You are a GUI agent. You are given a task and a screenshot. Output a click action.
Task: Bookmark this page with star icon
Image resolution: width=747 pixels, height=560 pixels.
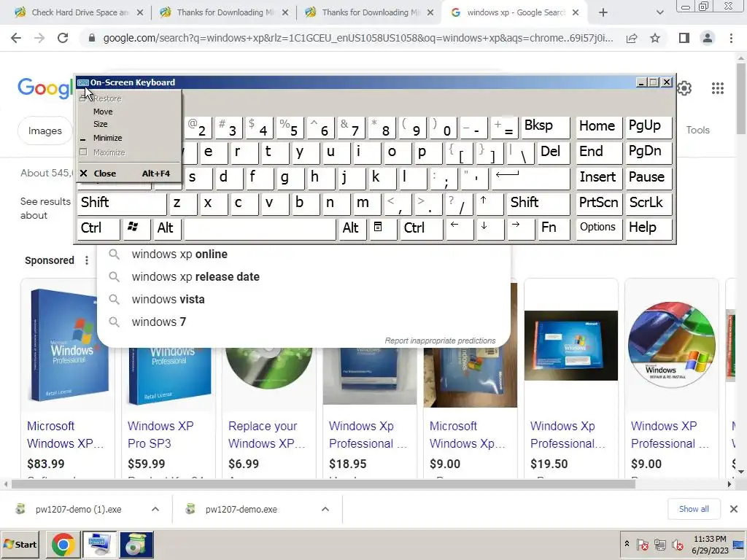coord(655,38)
